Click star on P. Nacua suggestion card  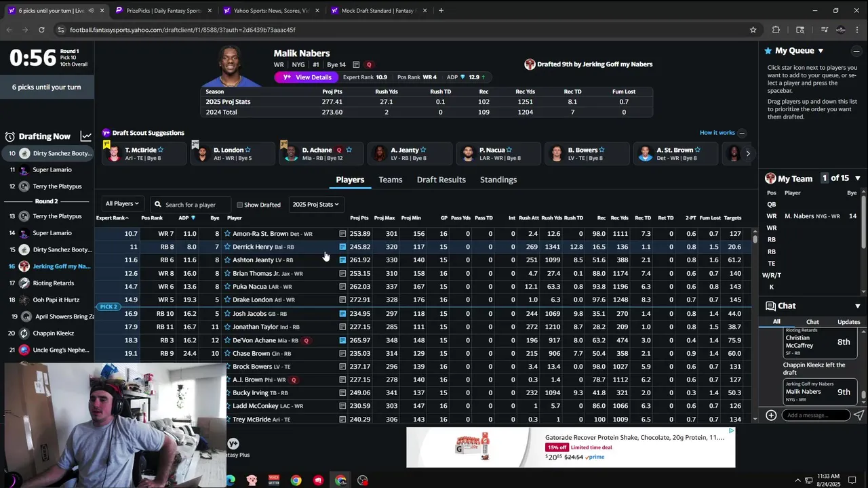509,150
